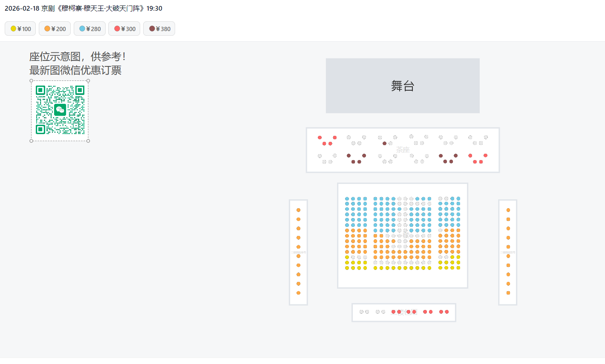Select the leftmost gray seat in 二楼包厢

point(361,312)
